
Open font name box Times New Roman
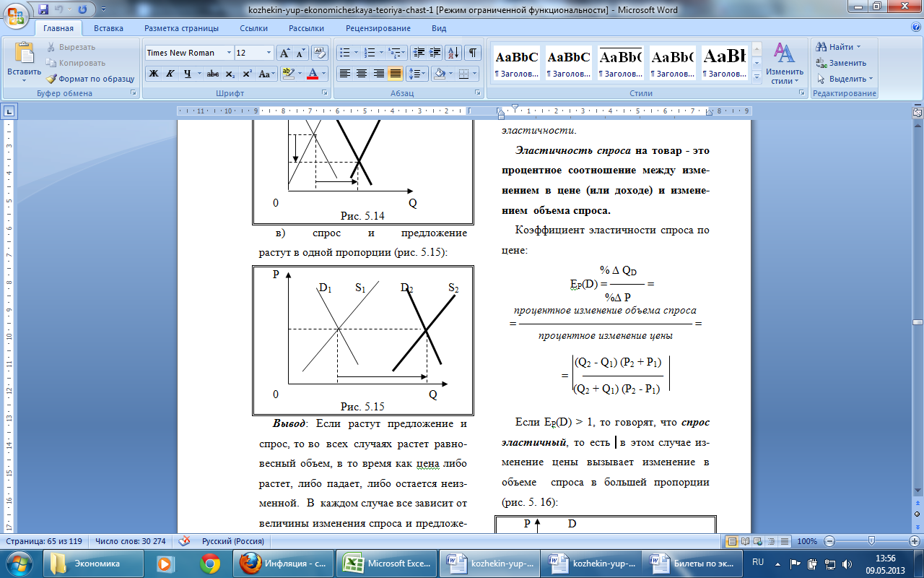pos(189,53)
